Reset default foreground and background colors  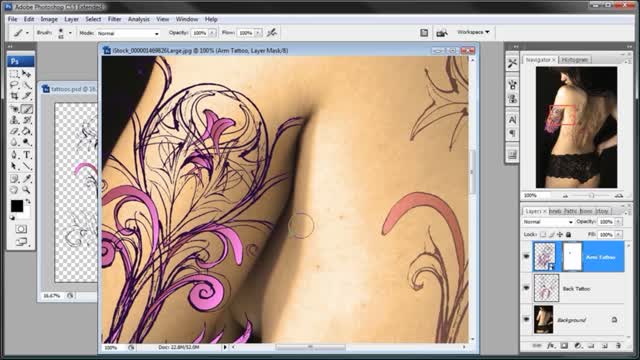12,218
